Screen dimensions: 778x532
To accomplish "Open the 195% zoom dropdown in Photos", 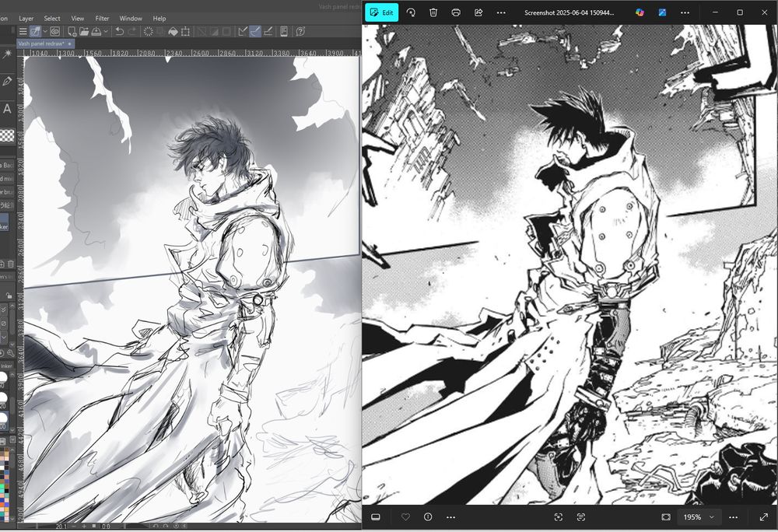I will (699, 517).
